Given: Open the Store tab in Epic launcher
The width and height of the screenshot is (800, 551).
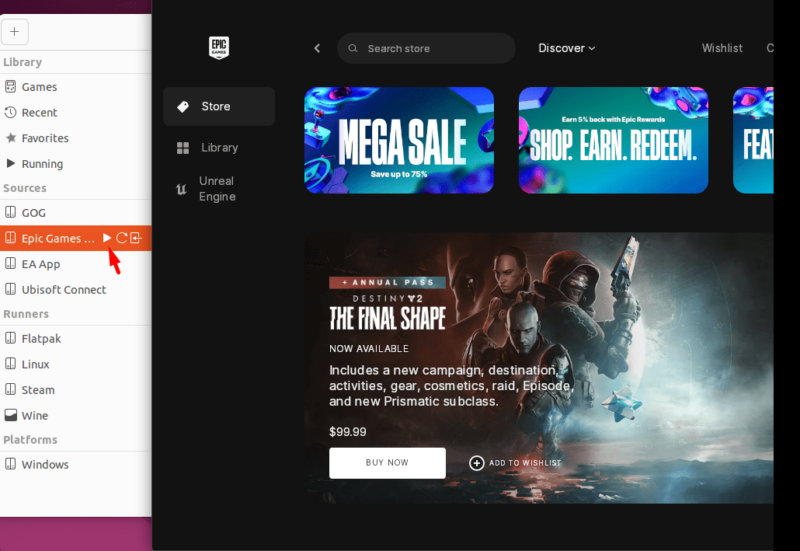Looking at the screenshot, I should tap(219, 106).
